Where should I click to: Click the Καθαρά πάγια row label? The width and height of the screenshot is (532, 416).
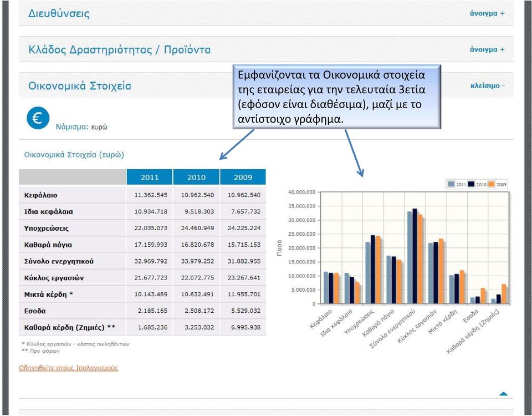48,245
